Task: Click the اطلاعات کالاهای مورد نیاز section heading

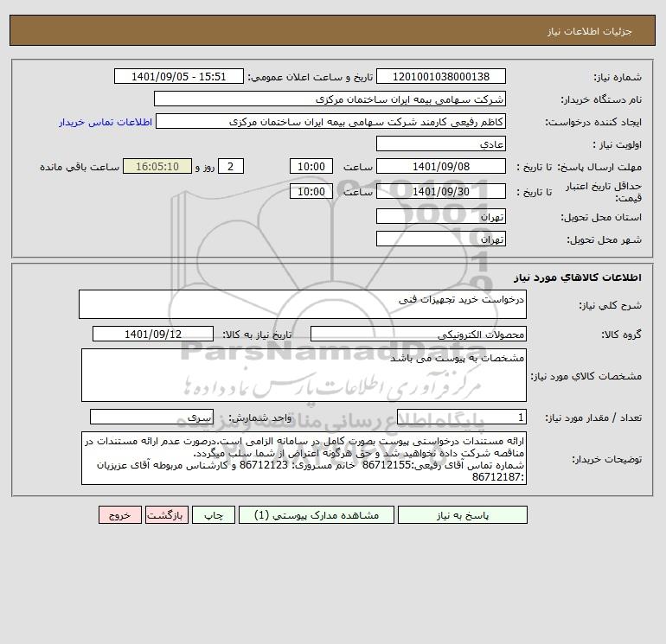Action: (578, 277)
